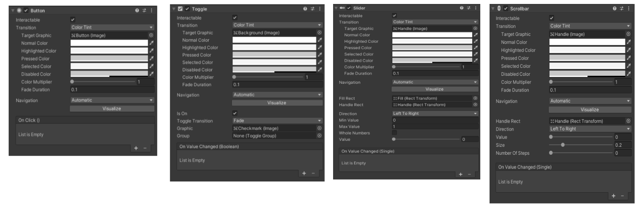This screenshot has width=644, height=210.
Task: Open Scrollbar Highlighted Color swatch
Action: pyautogui.click(x=587, y=50)
